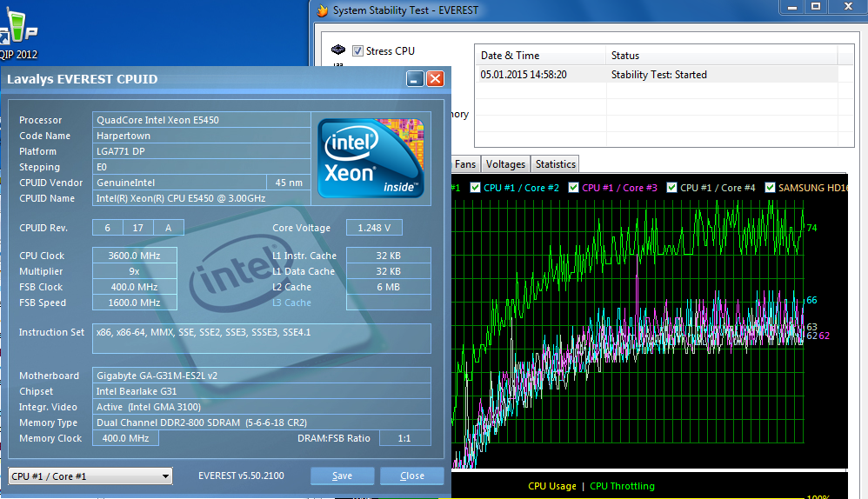Uncheck CPU #1 / Core #4 graph checkbox
Screen dimensions: 868x499
coord(671,188)
